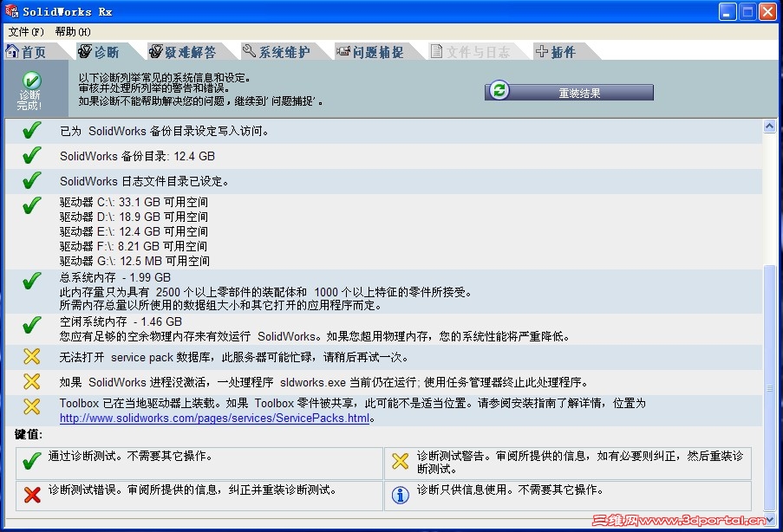Click the document icon on 文件与日志 tab

[x=436, y=51]
